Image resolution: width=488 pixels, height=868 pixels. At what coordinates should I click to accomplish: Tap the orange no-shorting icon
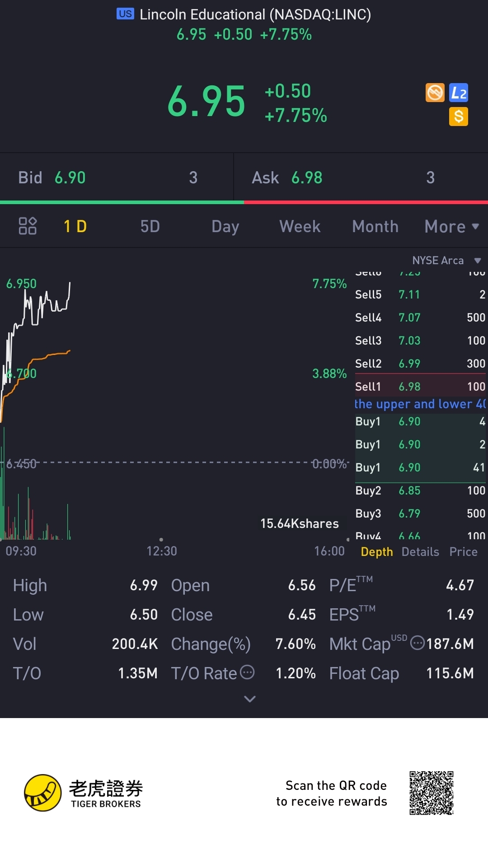435,93
